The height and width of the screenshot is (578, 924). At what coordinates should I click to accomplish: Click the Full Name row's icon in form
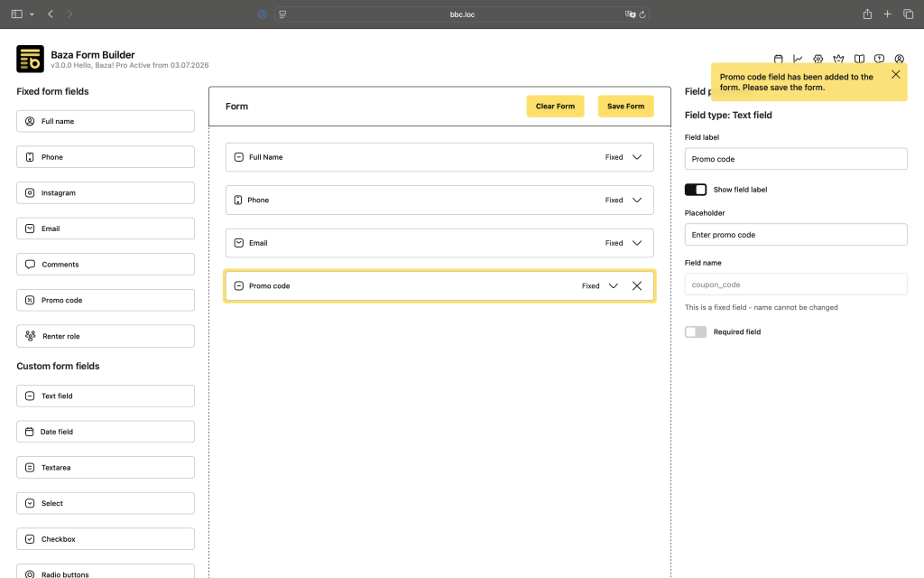click(x=238, y=157)
